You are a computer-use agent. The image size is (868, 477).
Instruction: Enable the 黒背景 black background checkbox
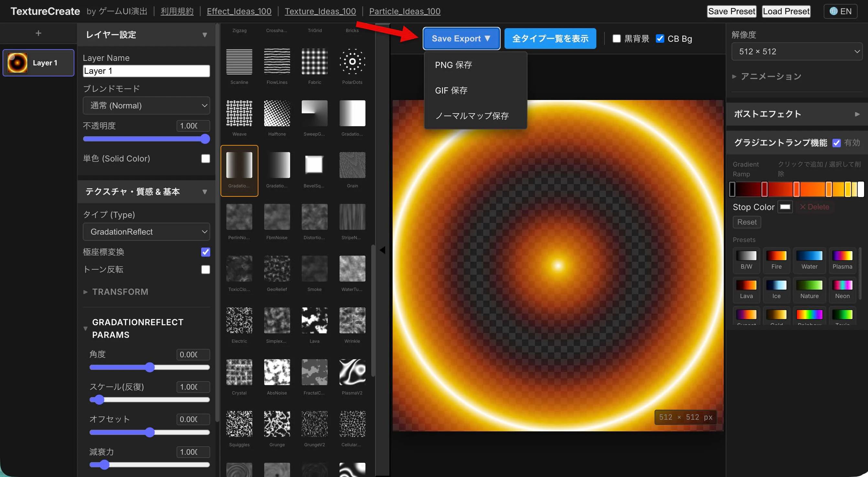click(616, 39)
